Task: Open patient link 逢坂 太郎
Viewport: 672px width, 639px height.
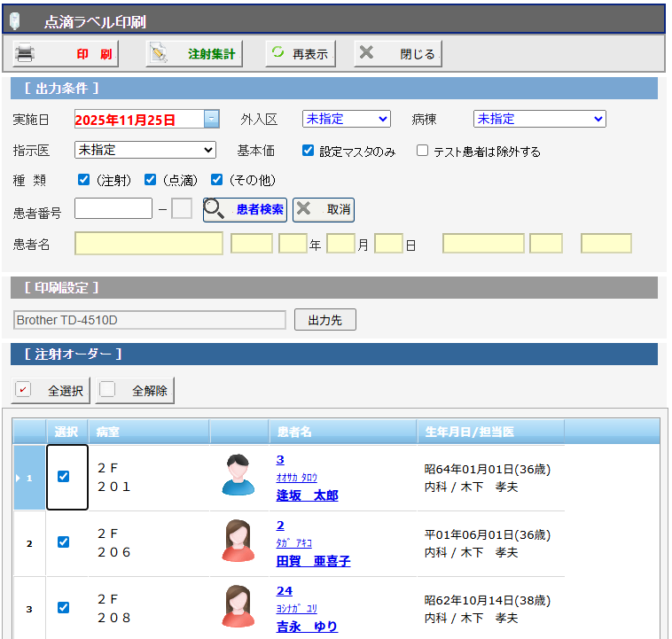Action: pos(307,495)
